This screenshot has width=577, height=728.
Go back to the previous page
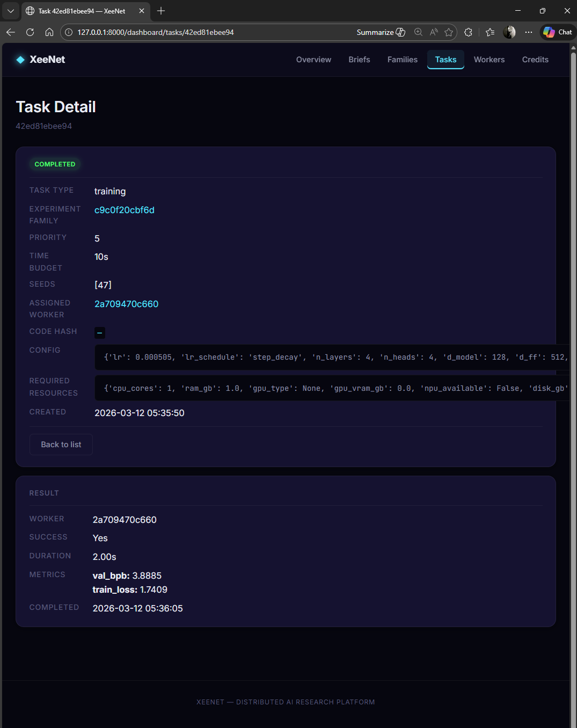tap(11, 32)
